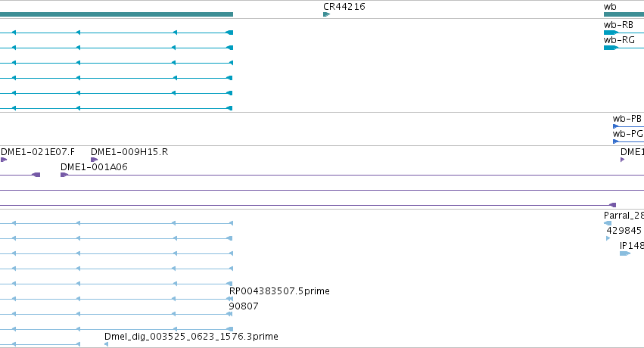Image resolution: width=644 pixels, height=348 pixels.
Task: Click the wb-RB transcript label
Action: coord(618,25)
